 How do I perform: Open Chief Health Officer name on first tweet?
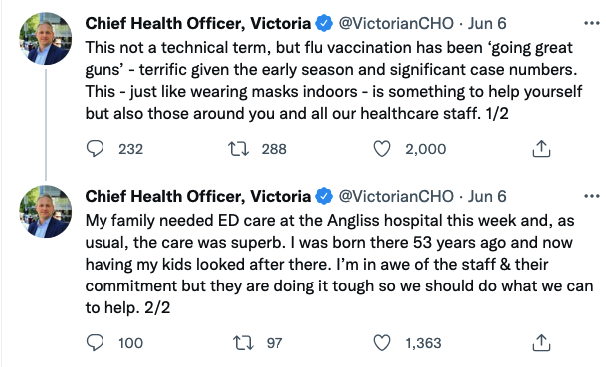(198, 24)
